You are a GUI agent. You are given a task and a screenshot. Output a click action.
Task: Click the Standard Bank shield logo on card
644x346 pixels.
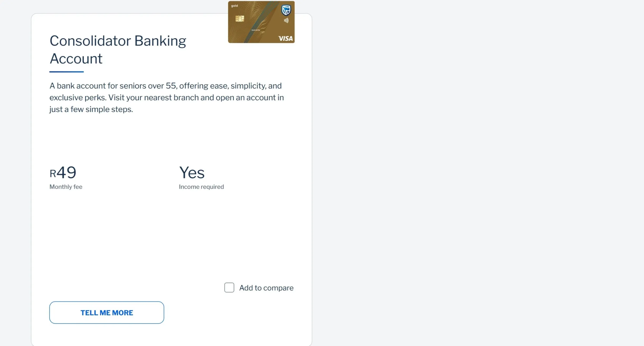point(286,10)
